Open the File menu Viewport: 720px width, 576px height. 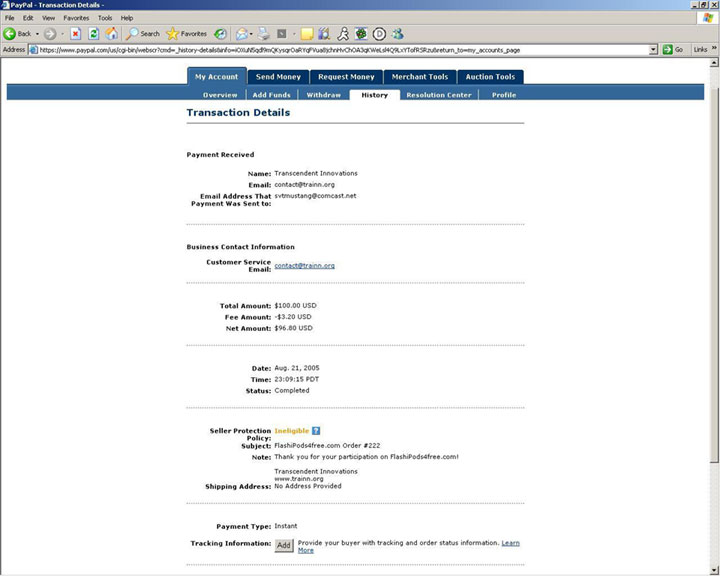click(10, 18)
